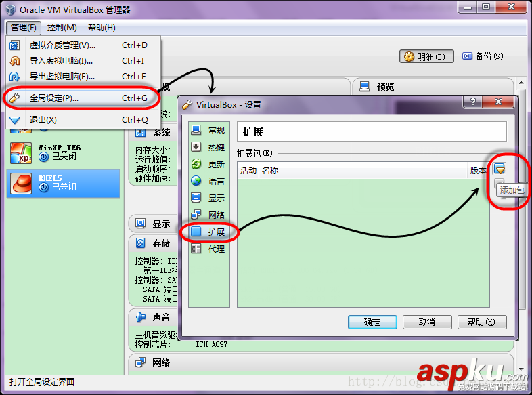Click the settings dialog question-mark help button
532x395 pixels.
pyautogui.click(x=473, y=101)
